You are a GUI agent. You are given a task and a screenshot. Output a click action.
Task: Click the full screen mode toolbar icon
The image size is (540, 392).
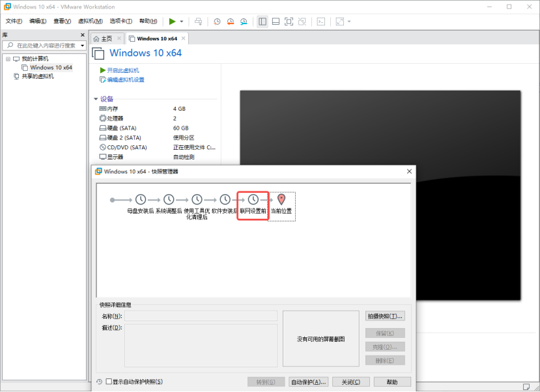(289, 21)
